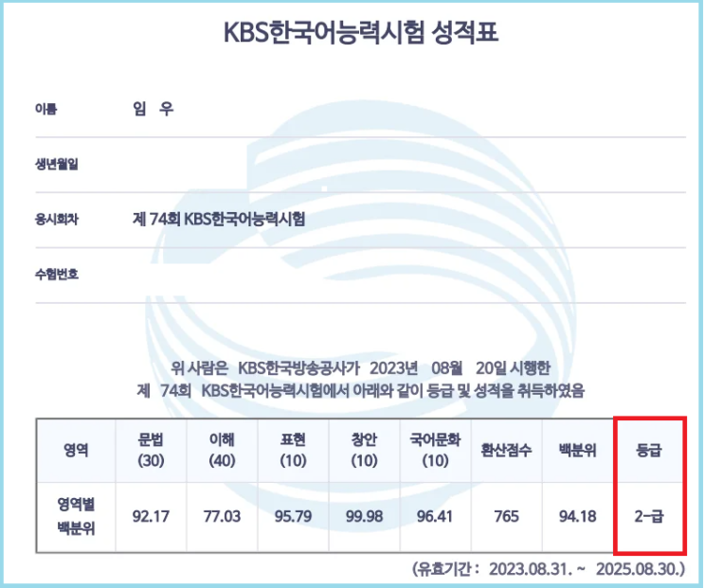Select the 77.03 comprehension cell
Screen dimensions: 704x588
click(x=223, y=517)
